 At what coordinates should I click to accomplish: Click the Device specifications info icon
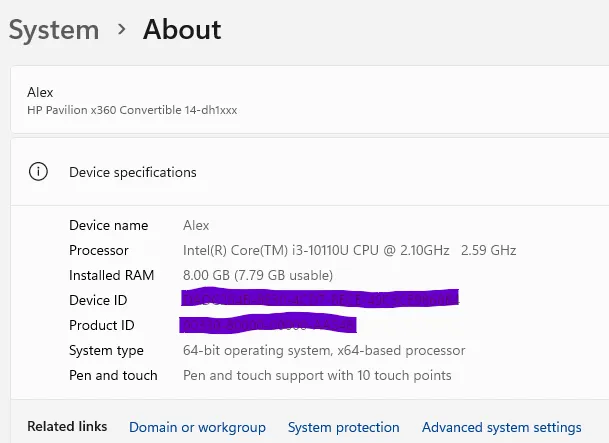[x=38, y=172]
